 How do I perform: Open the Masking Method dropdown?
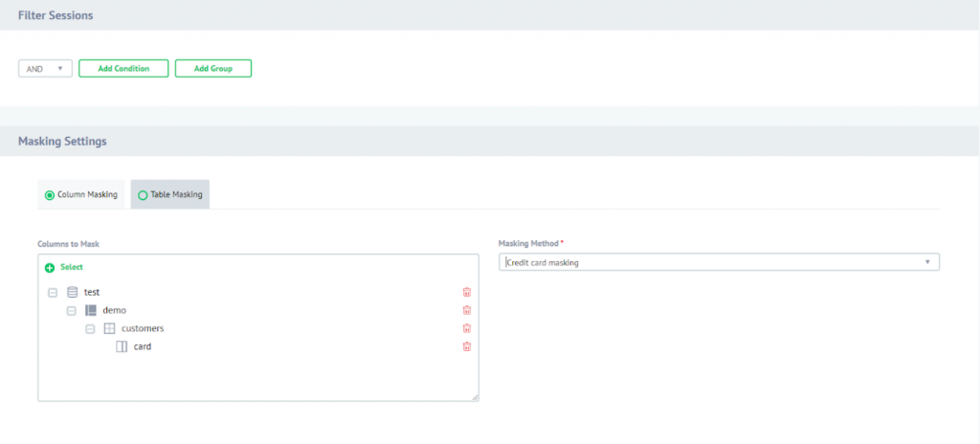(x=719, y=262)
